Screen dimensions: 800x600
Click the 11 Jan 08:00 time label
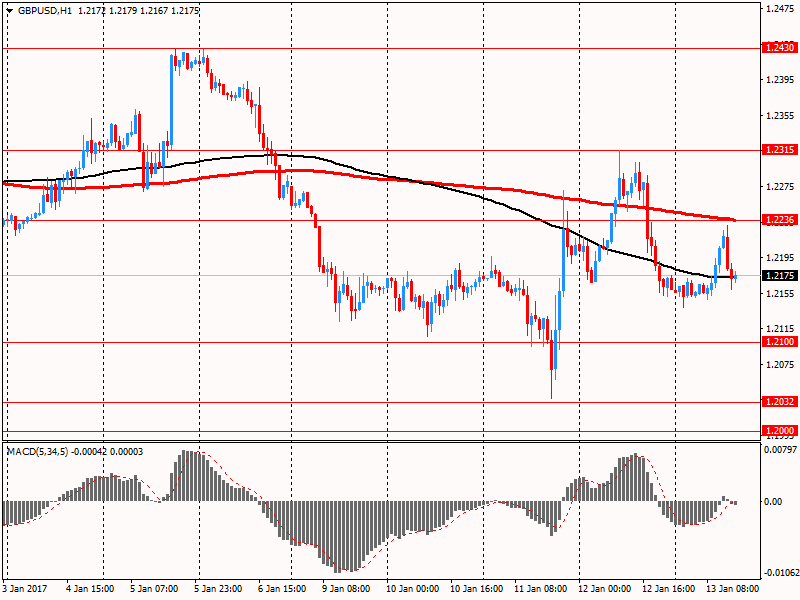point(541,588)
